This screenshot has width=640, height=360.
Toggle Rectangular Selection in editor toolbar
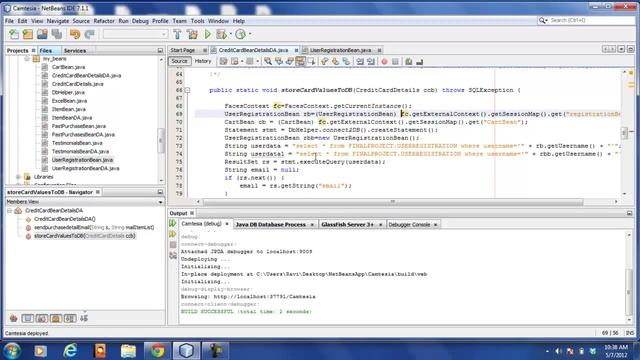tap(311, 62)
